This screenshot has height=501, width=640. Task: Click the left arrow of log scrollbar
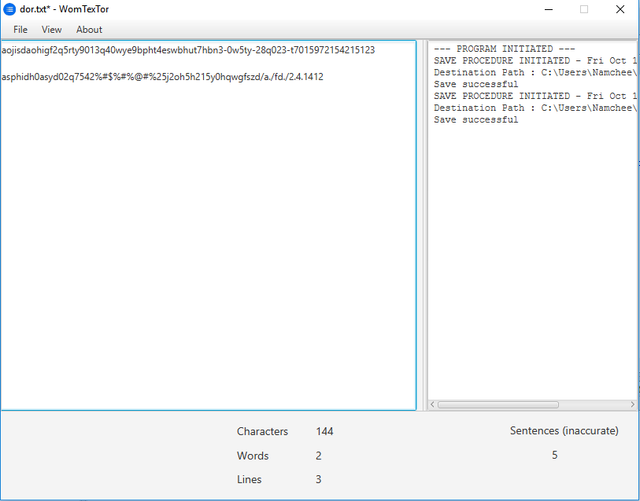coord(432,405)
